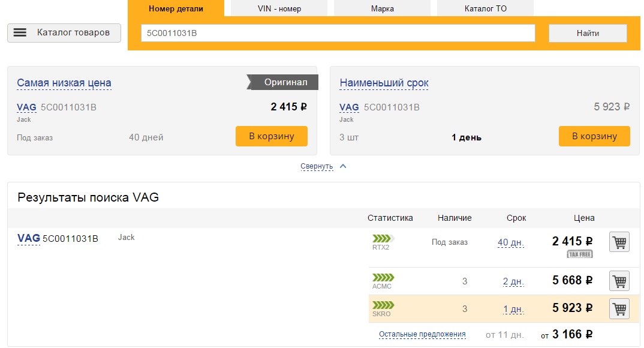Click the SKRO supplier rating arrows
644x348 pixels.
click(x=383, y=305)
